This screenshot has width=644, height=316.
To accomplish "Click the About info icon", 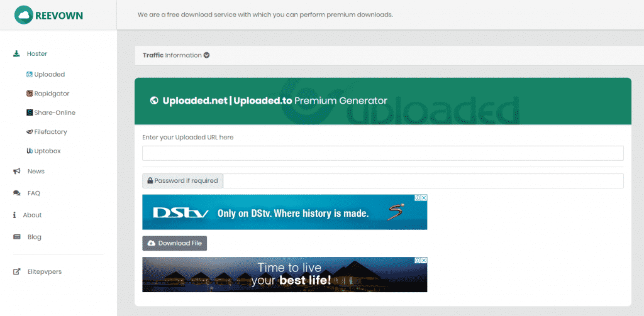I will [14, 215].
